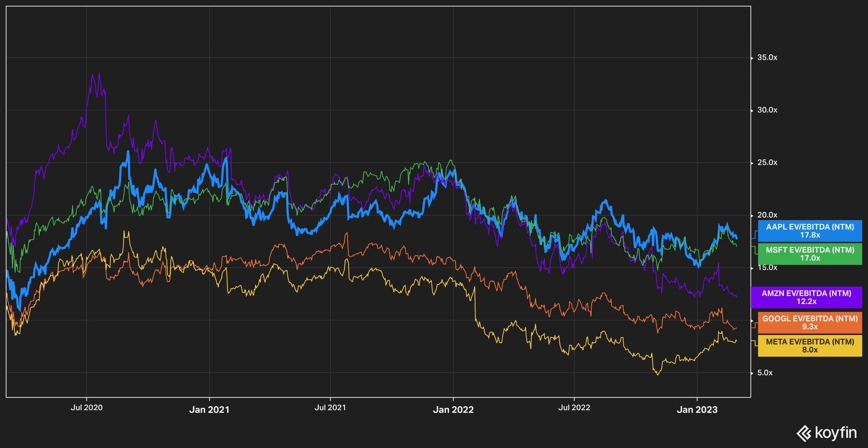
Task: Click the Jul 2020 date label
Action: click(x=87, y=408)
